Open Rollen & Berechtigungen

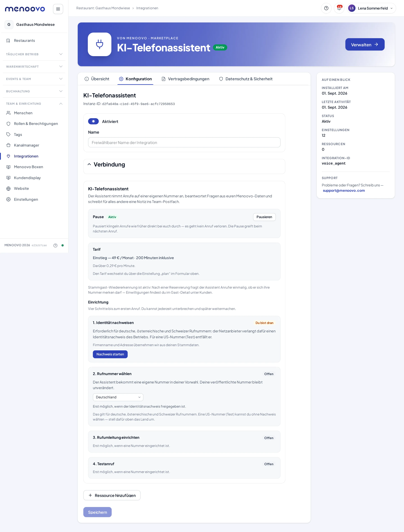click(34, 124)
